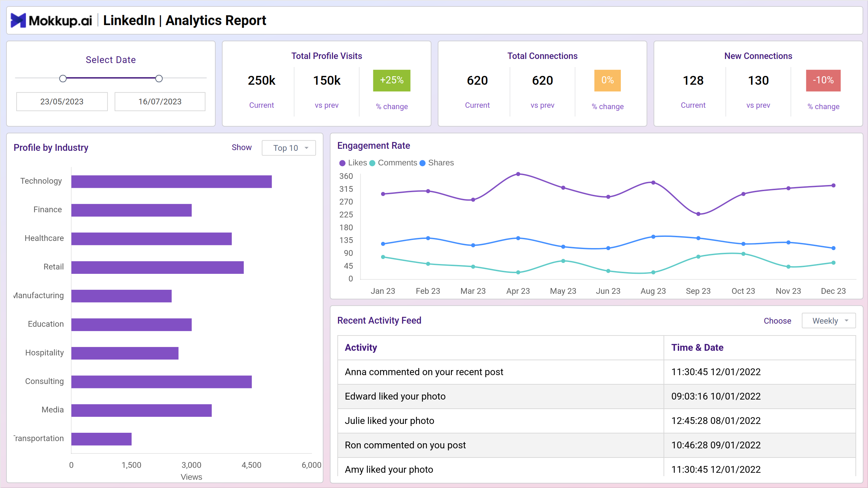Click the Recent Activity Feed title
Screen dimensions: 868x488
(379, 321)
